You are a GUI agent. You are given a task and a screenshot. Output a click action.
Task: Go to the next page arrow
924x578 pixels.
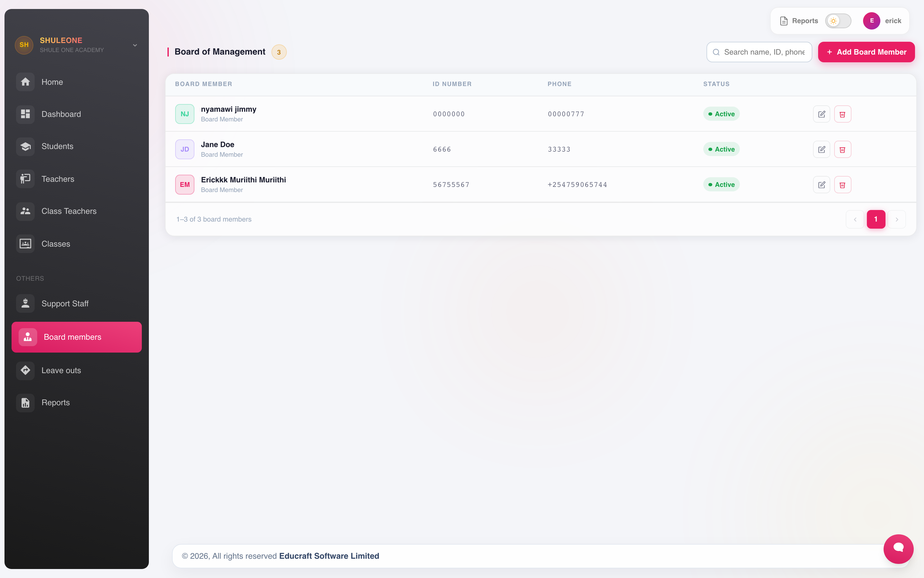point(897,219)
